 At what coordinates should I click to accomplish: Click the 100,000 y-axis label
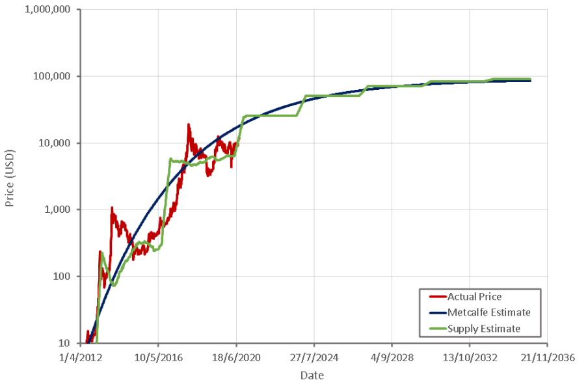click(52, 76)
